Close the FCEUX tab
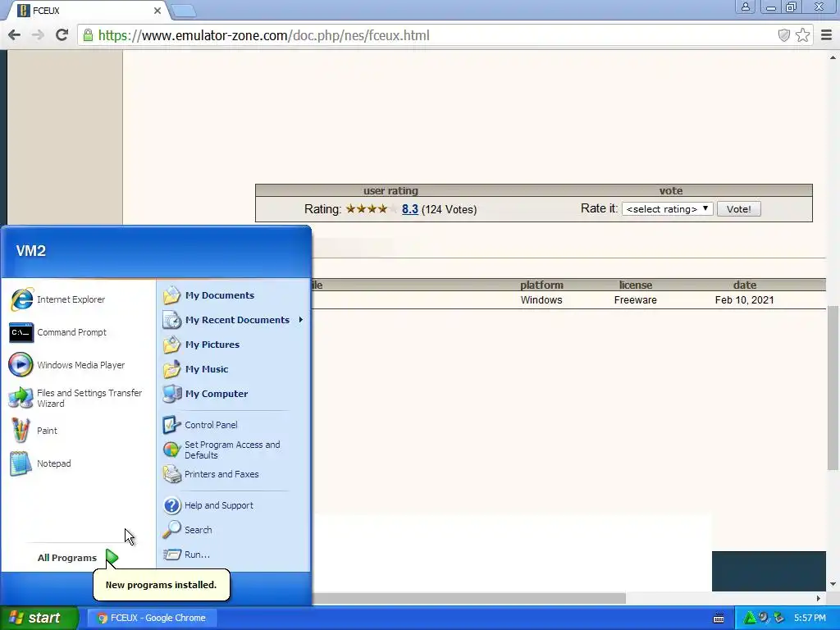The image size is (840, 630). tap(157, 10)
